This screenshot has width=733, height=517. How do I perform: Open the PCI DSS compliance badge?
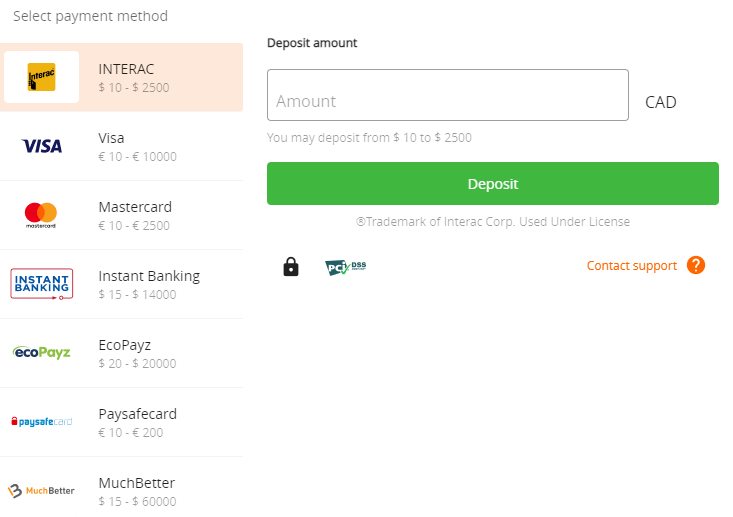tap(345, 267)
